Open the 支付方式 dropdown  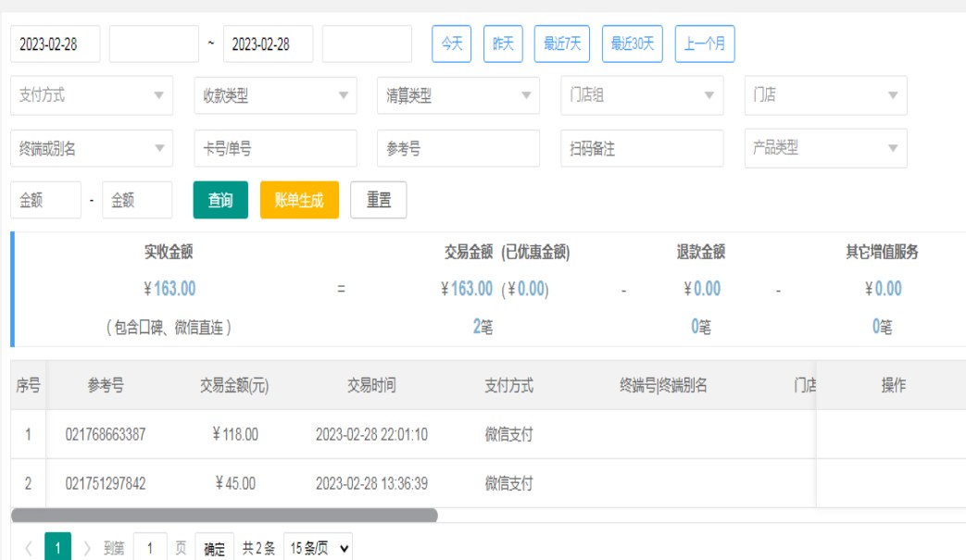92,95
